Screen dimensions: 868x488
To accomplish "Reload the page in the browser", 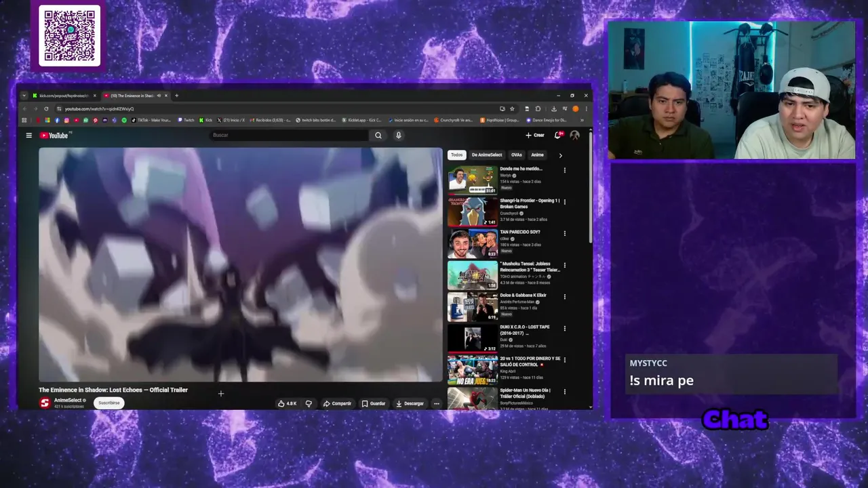I will 46,108.
